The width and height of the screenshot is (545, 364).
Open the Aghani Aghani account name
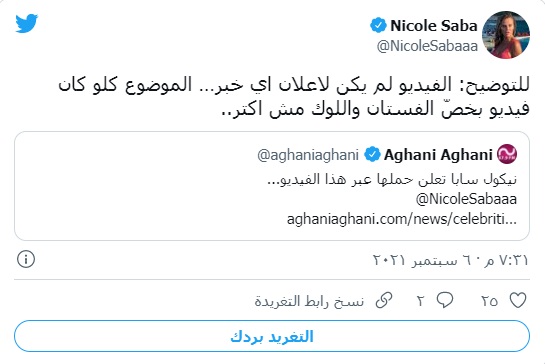pyautogui.click(x=438, y=155)
